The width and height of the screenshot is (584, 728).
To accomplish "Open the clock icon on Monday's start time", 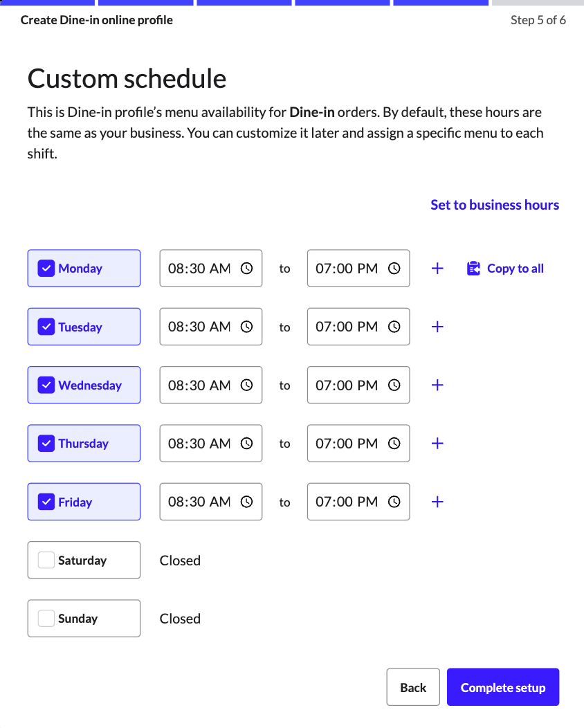I will [x=247, y=268].
